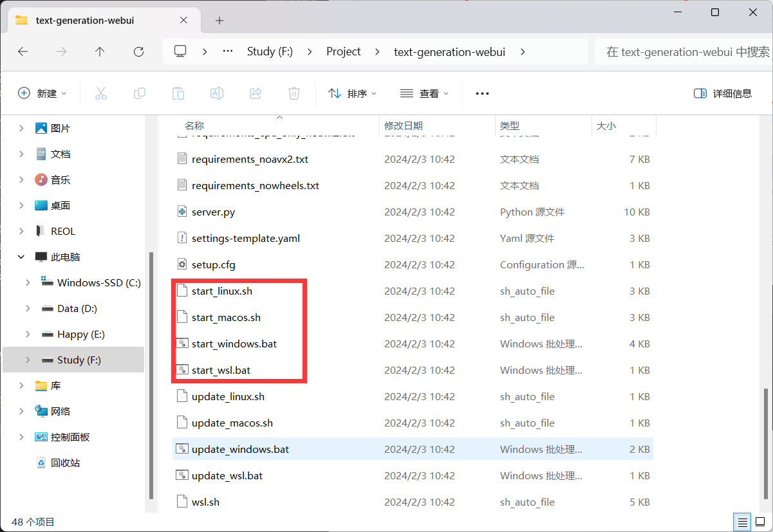
Task: Click the vertical scrollbar in file list
Action: point(765,444)
